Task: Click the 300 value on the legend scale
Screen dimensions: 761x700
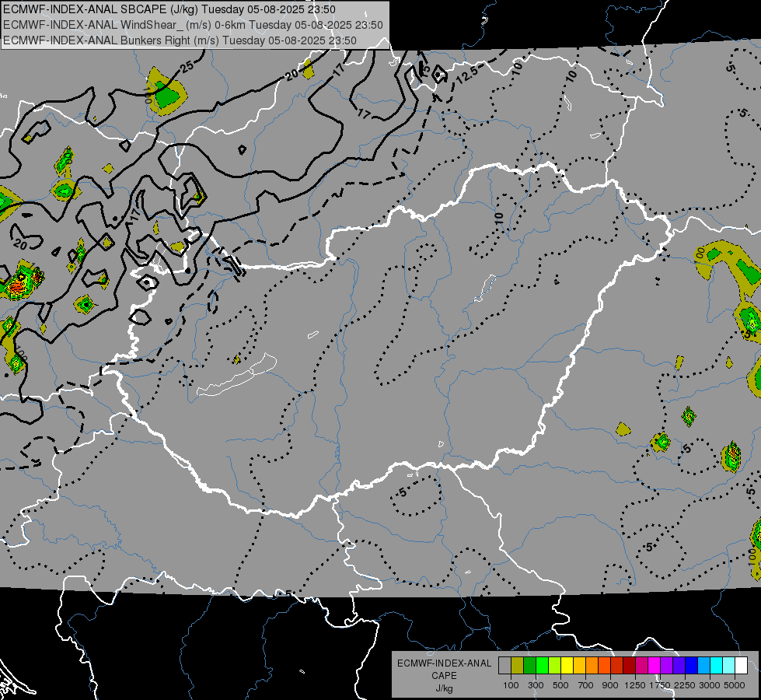Action: pos(536,685)
